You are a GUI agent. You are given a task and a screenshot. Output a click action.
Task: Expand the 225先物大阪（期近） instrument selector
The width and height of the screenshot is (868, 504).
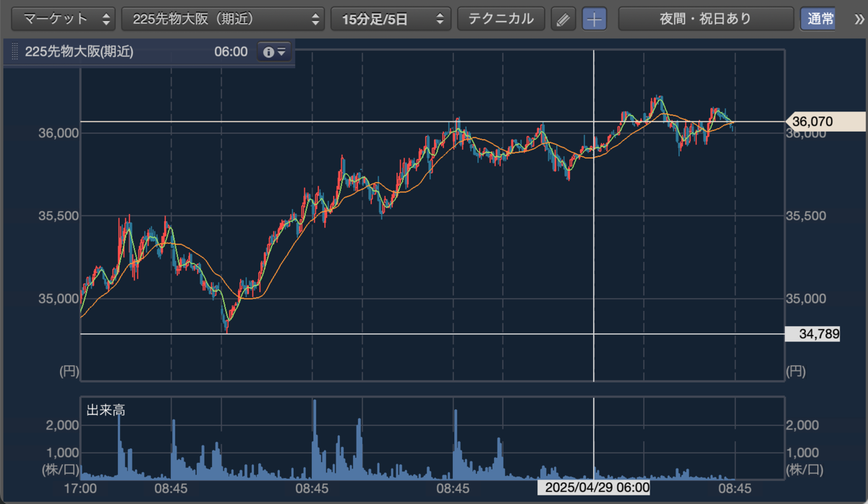coord(224,19)
